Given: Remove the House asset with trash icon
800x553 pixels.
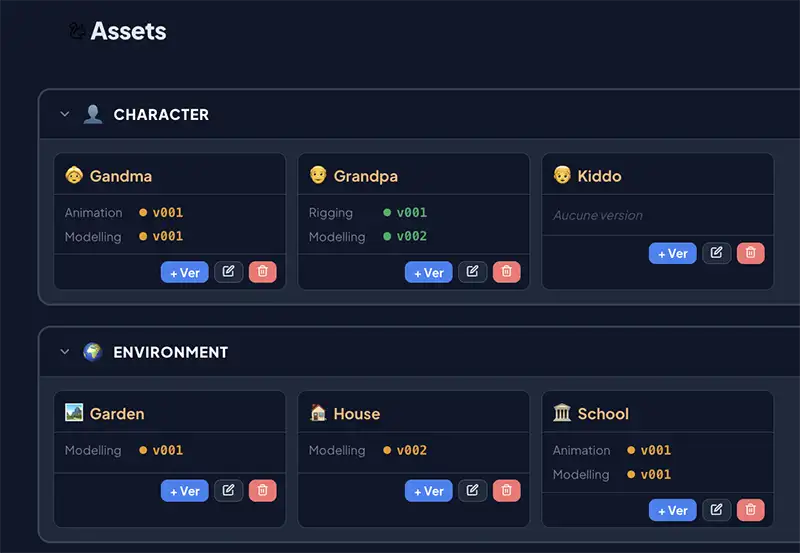Looking at the screenshot, I should pyautogui.click(x=506, y=490).
